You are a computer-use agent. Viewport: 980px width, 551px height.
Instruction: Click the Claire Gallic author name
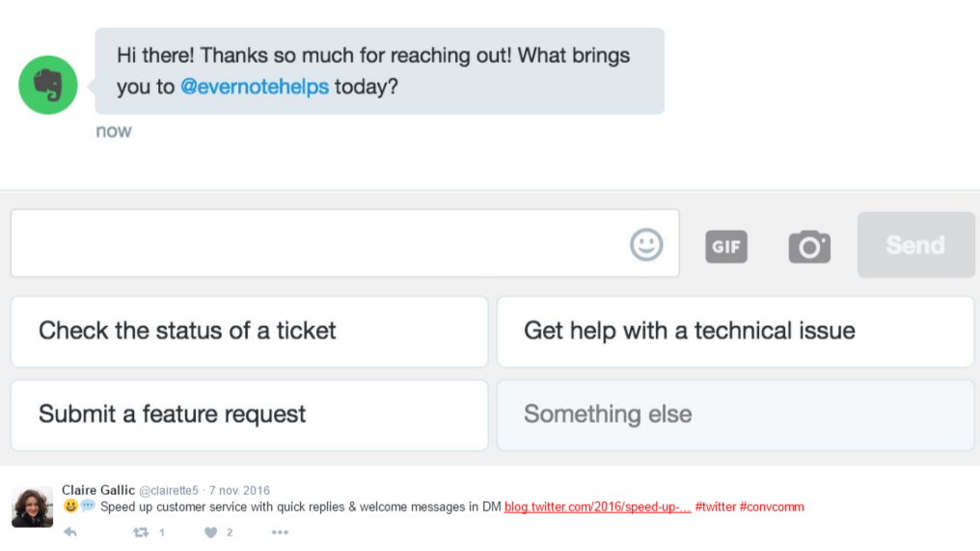click(x=98, y=490)
